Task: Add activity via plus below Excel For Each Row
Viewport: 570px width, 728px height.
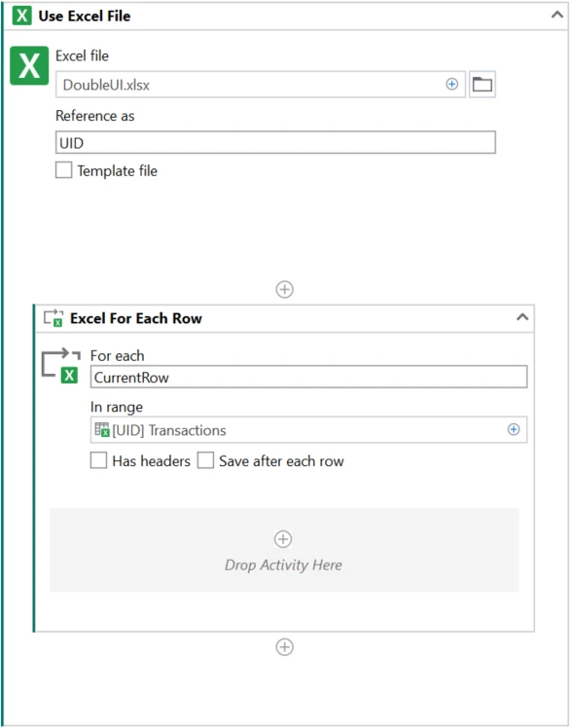Action: coord(285,647)
